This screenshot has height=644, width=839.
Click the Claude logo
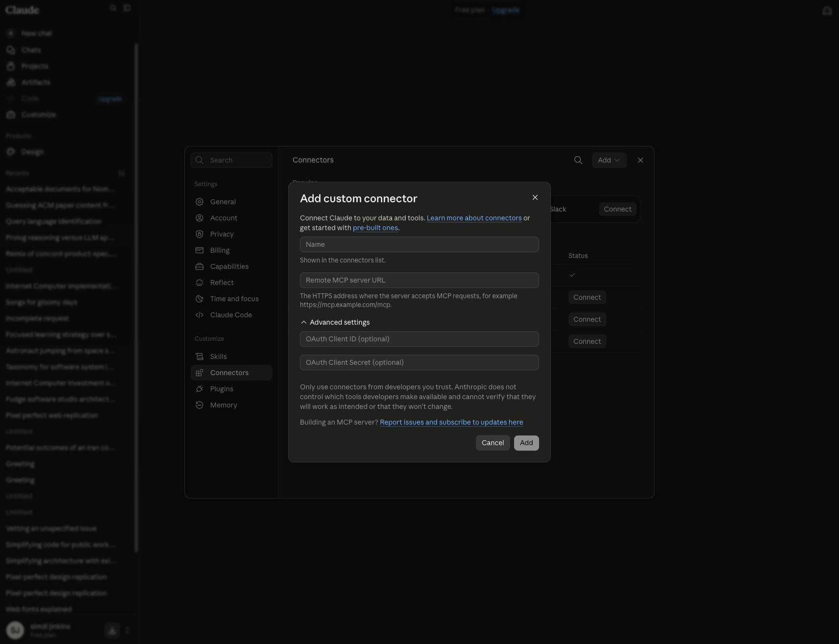coord(22,10)
